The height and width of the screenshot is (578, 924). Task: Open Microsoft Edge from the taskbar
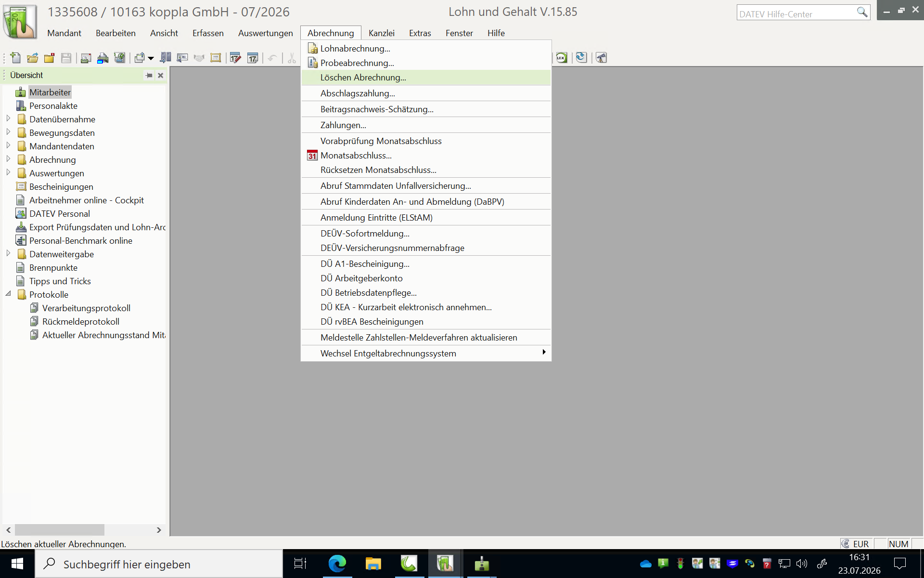coord(337,564)
